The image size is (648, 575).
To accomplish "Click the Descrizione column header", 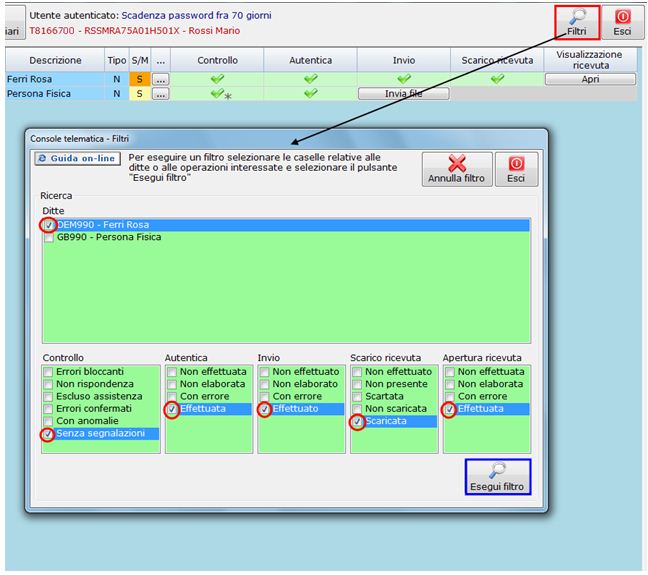I will 55,60.
